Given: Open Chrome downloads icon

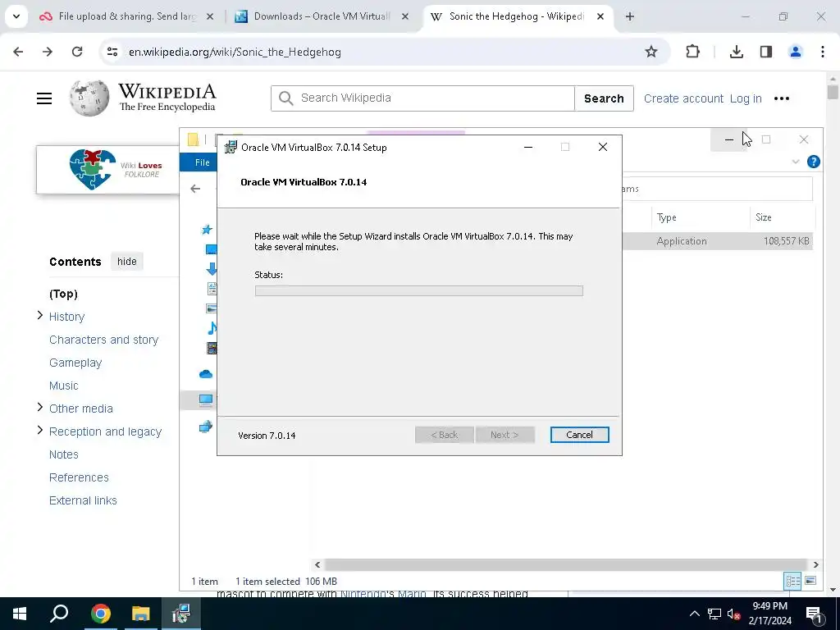Looking at the screenshot, I should click(737, 52).
